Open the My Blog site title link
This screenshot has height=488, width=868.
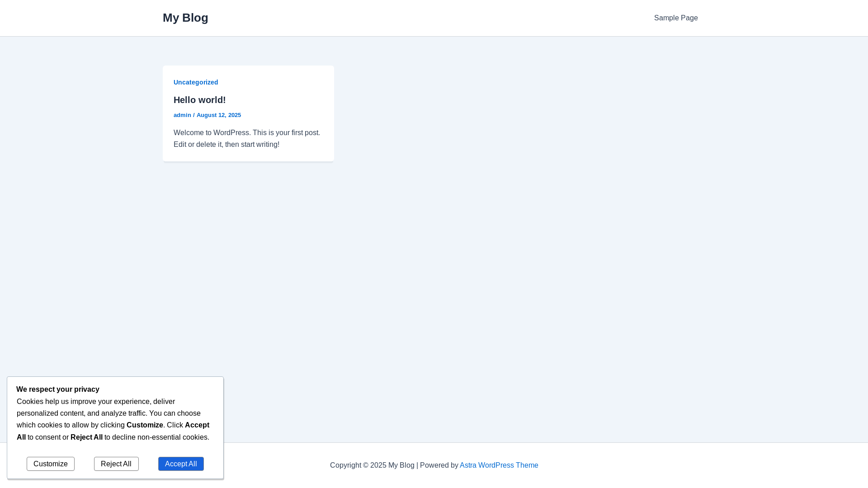(x=185, y=18)
